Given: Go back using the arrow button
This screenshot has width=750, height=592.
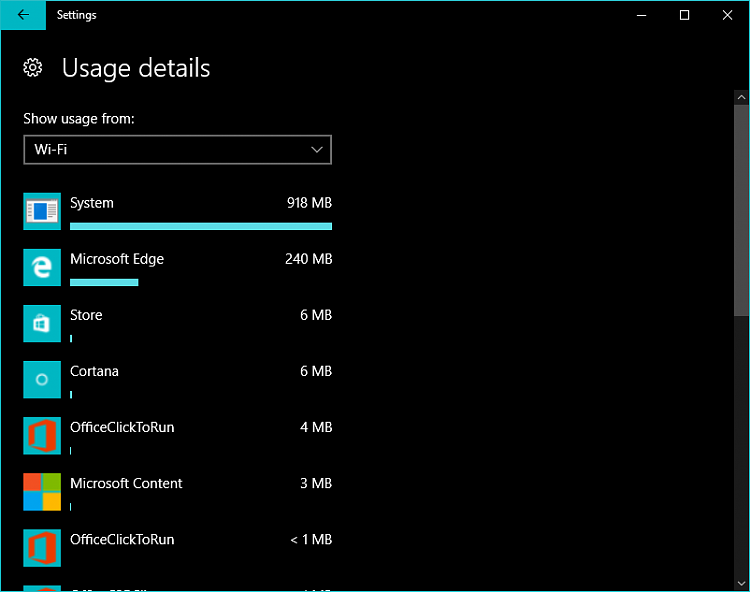Looking at the screenshot, I should click(23, 15).
